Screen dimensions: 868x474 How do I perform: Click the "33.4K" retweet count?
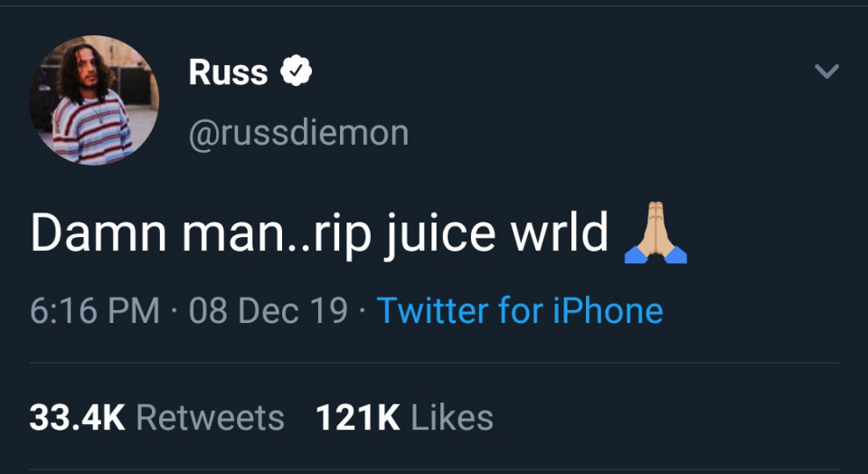77,417
